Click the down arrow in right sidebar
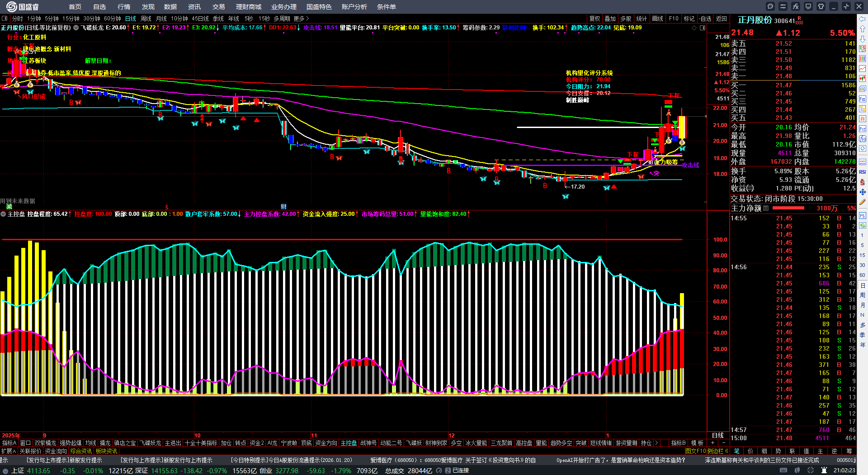The height and width of the screenshot is (475, 868). (x=863, y=39)
